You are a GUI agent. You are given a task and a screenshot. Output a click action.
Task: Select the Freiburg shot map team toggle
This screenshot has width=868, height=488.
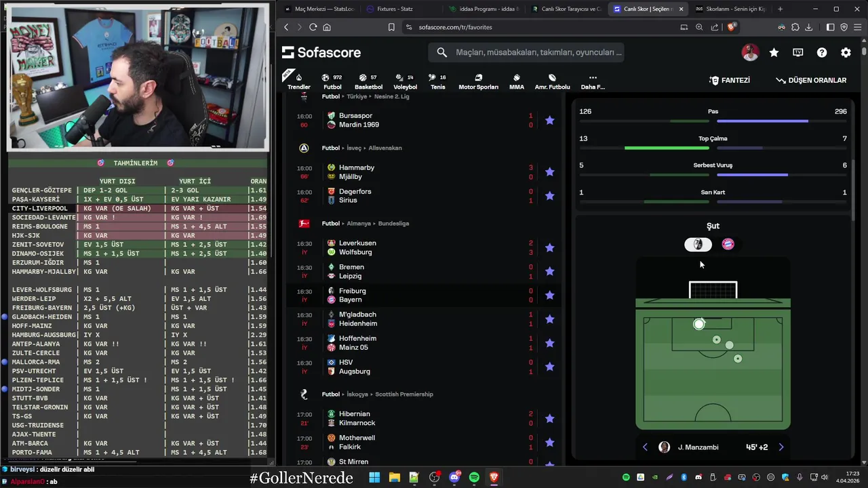[x=698, y=244]
